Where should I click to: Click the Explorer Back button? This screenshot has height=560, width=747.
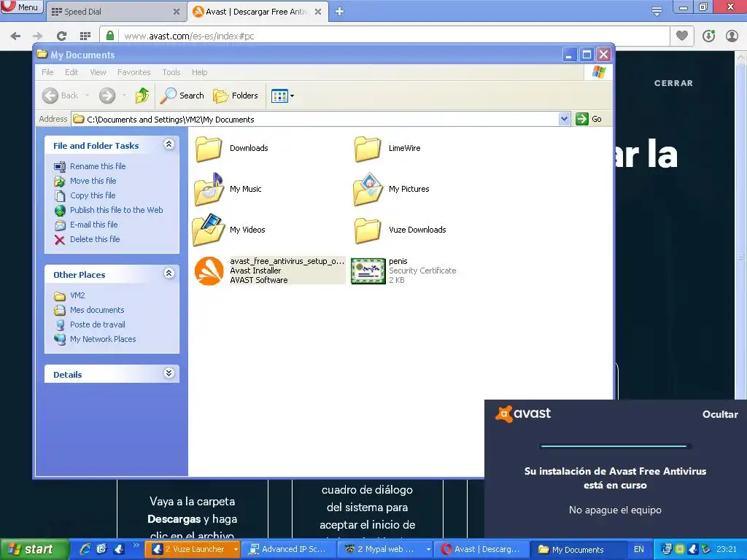60,96
